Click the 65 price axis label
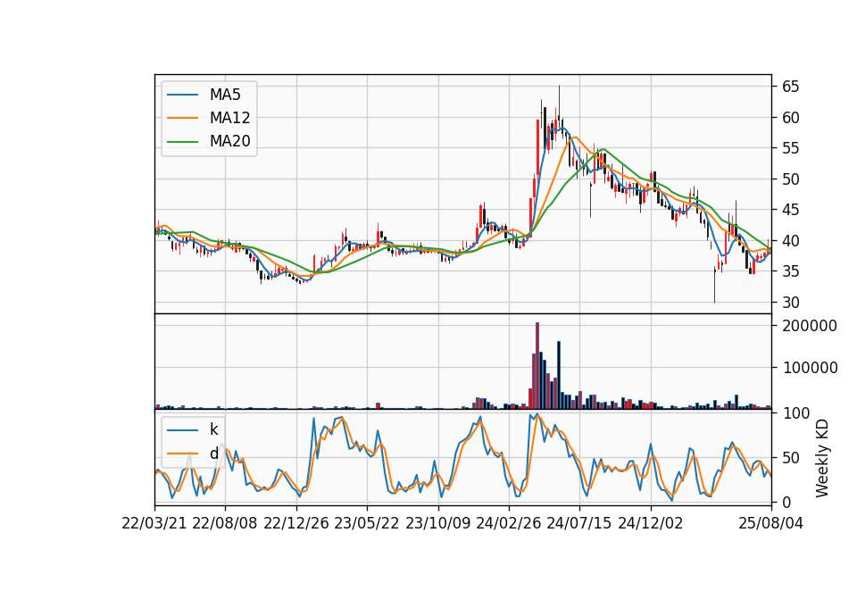The width and height of the screenshot is (857, 616). point(790,87)
